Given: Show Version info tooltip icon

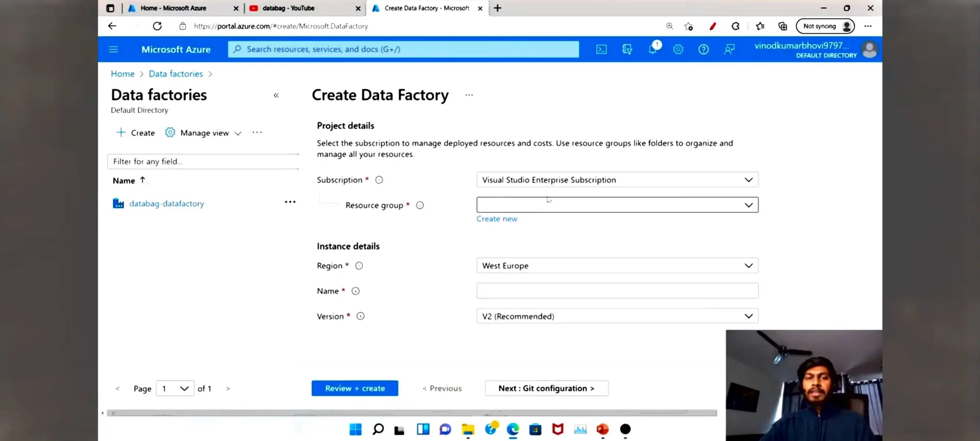Looking at the screenshot, I should pos(360,316).
